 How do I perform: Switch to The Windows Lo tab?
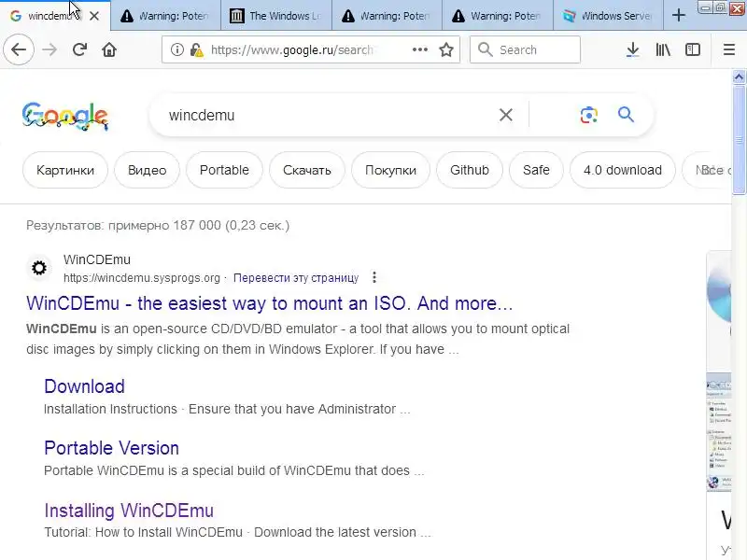pos(276,16)
